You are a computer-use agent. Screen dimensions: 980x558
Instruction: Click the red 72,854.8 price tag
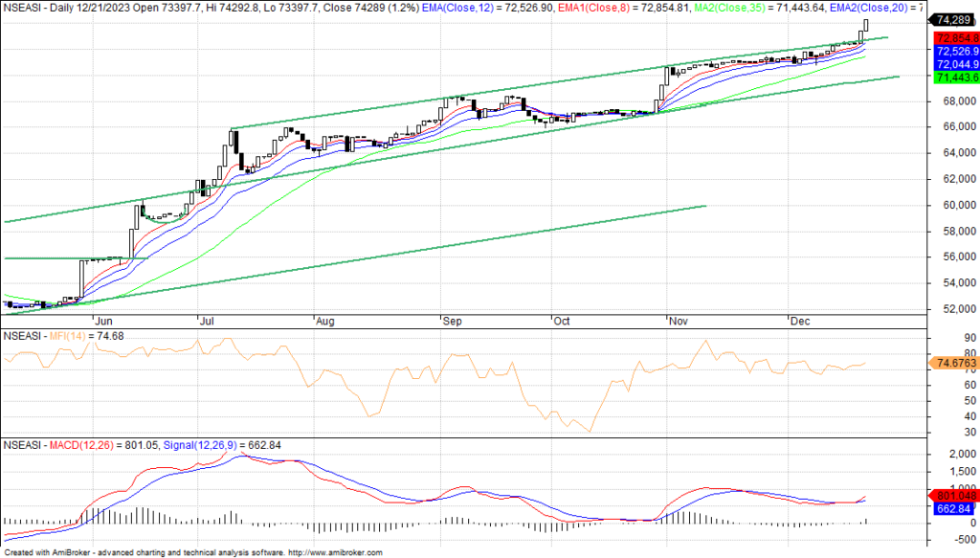pyautogui.click(x=953, y=37)
